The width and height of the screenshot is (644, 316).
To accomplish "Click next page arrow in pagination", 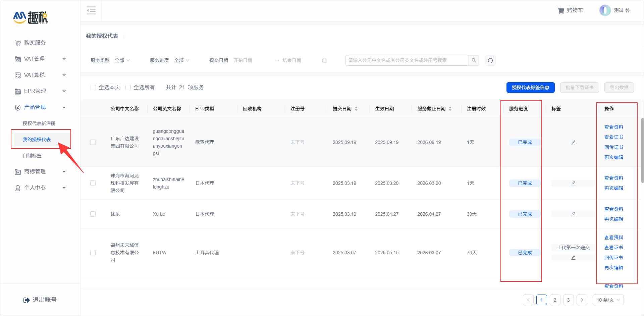I will 582,300.
